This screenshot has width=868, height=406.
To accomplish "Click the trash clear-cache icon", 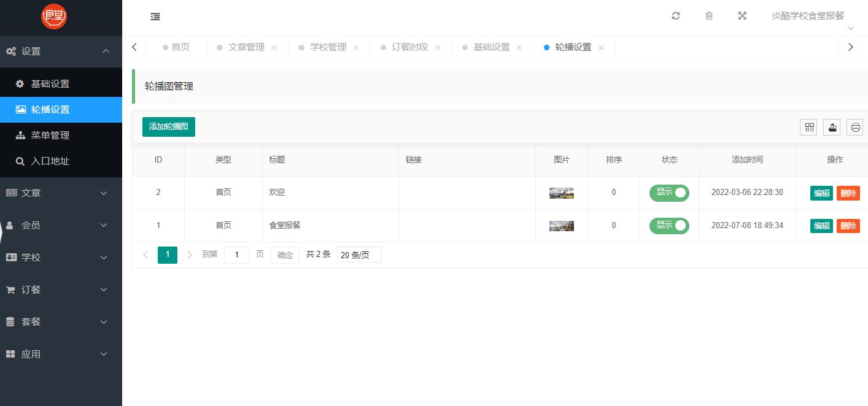I will tap(709, 16).
